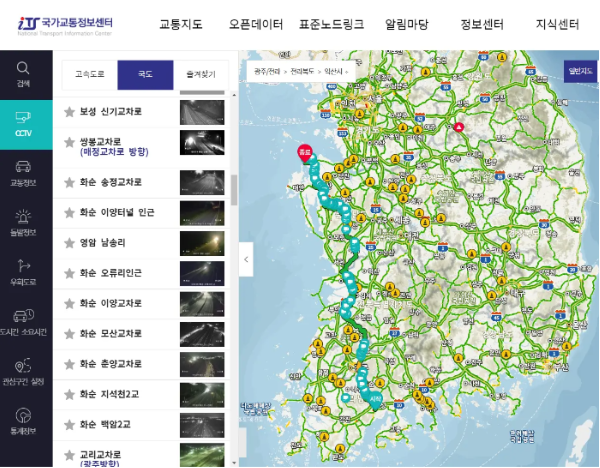Open thumbnail for 화순 오류리인근 camera

(202, 274)
